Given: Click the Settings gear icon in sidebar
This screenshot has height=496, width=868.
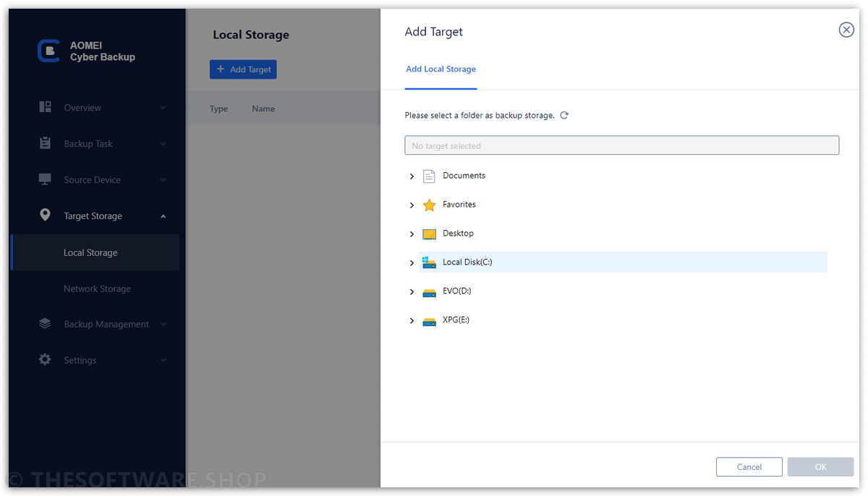Looking at the screenshot, I should pos(45,359).
